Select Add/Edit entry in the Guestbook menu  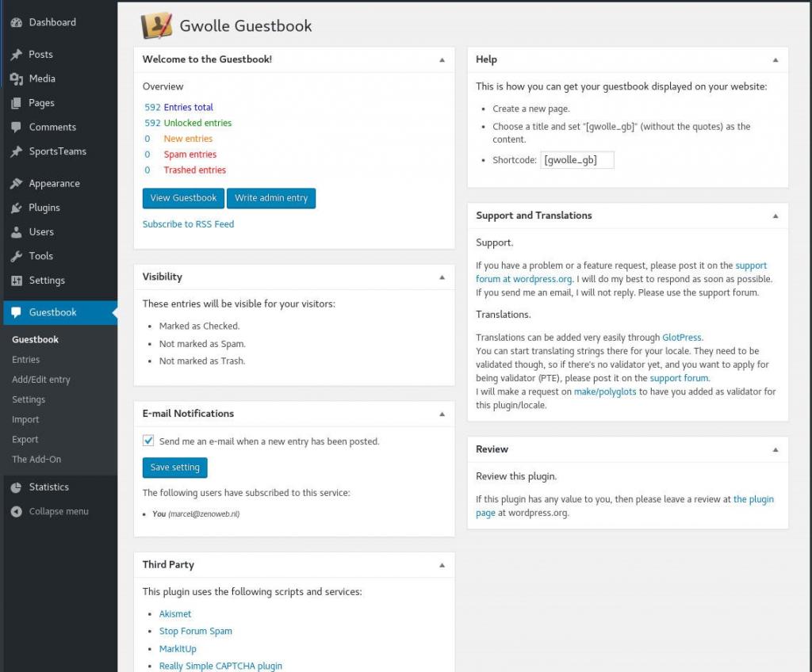(x=42, y=379)
